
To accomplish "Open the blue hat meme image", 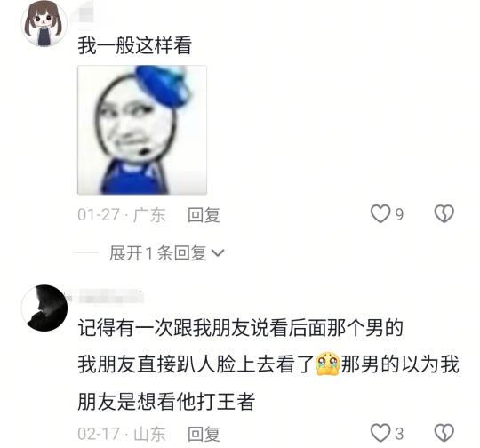I will 142,130.
